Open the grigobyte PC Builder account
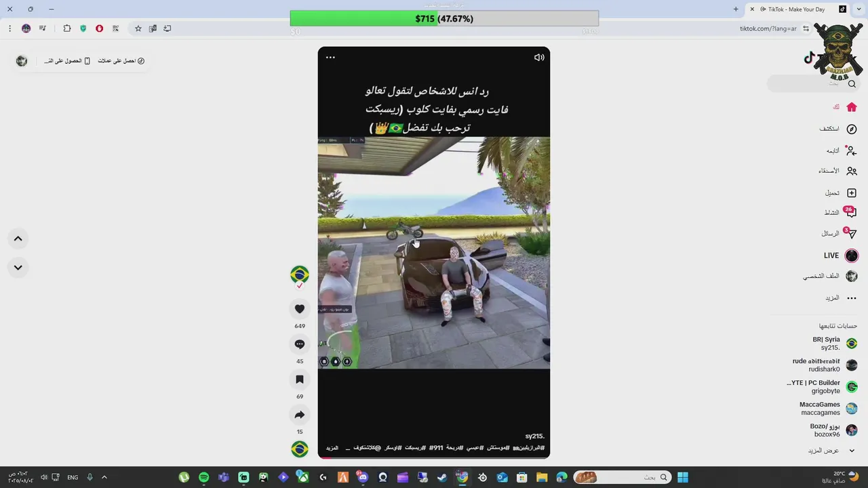The image size is (868, 488). [823, 387]
